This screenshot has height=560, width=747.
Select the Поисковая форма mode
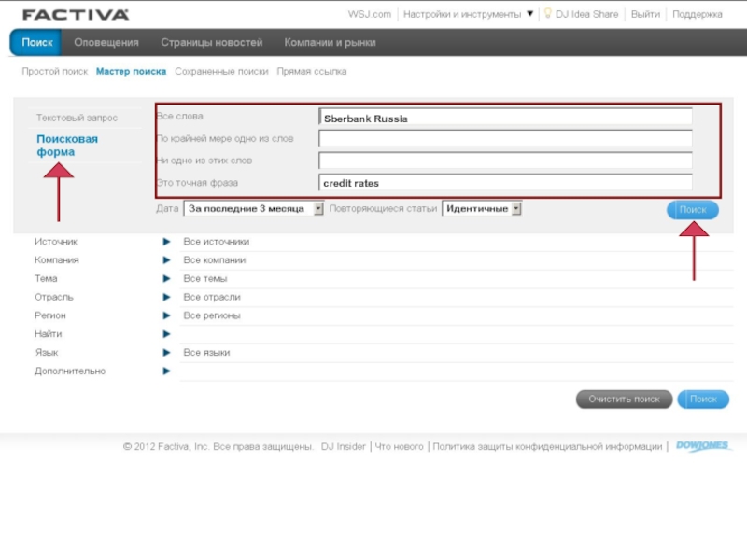point(67,146)
